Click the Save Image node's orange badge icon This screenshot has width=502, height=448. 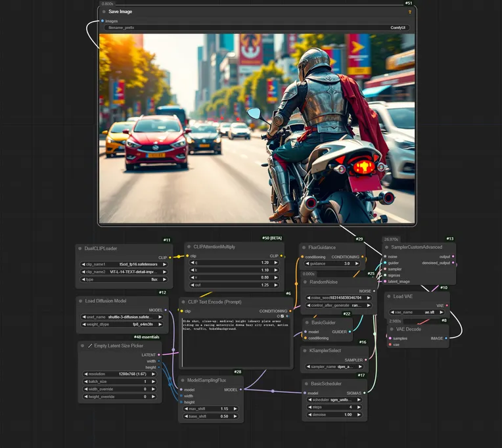click(409, 12)
